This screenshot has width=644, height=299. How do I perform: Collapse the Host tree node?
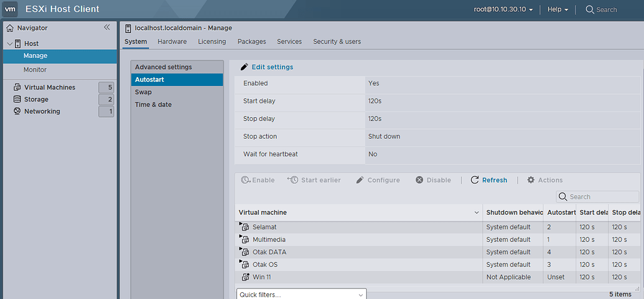coord(10,44)
